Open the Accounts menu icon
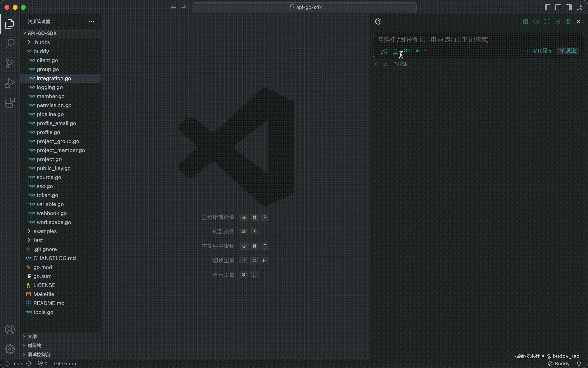 pos(10,330)
